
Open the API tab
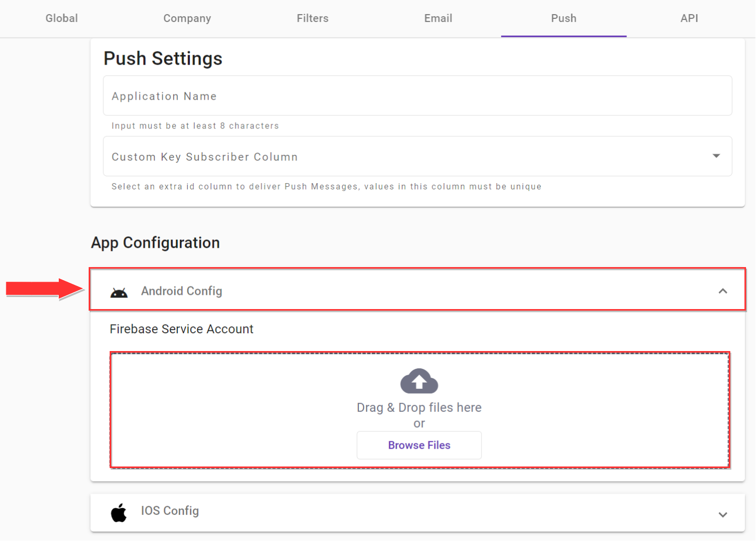[x=689, y=18]
